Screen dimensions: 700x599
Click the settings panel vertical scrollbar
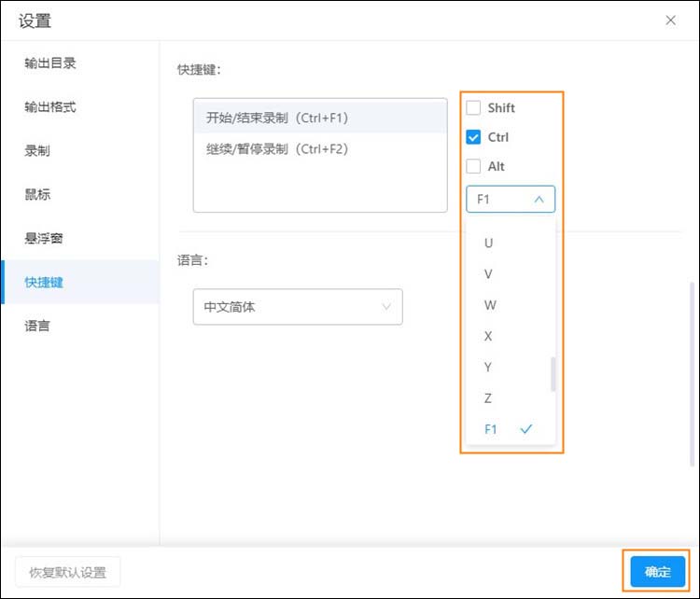point(692,374)
